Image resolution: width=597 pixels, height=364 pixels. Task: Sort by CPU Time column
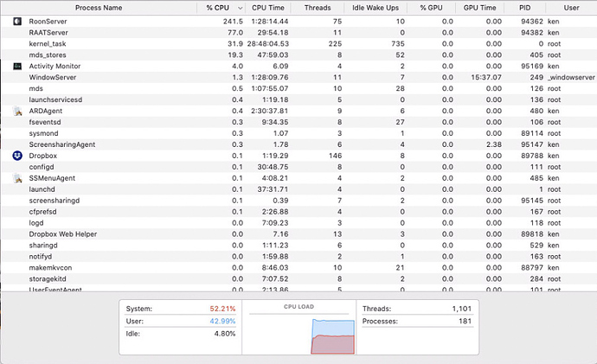[x=268, y=8]
